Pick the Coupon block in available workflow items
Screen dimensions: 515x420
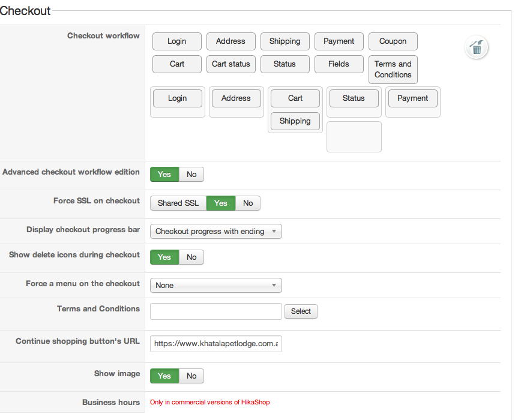click(393, 41)
